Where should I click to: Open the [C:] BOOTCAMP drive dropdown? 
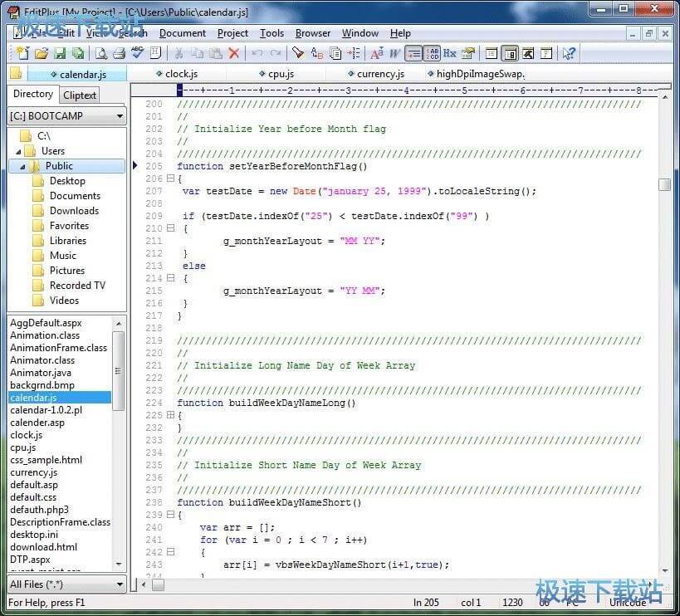tap(119, 116)
